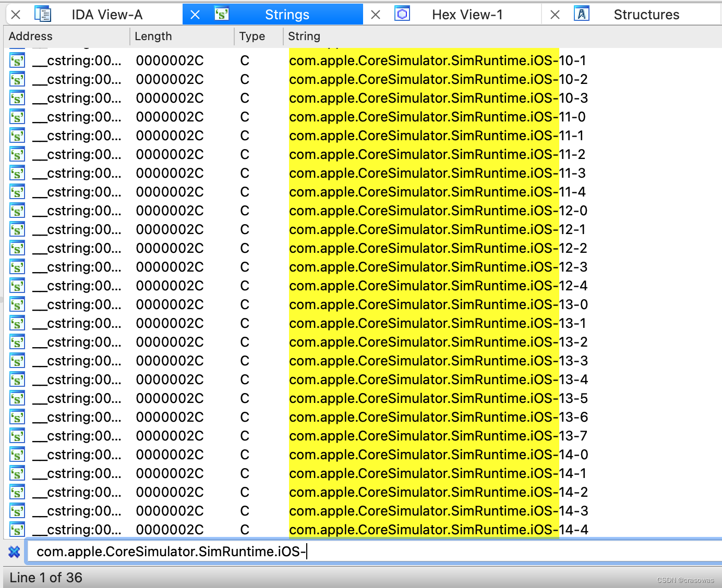The width and height of the screenshot is (722, 588).
Task: Click string icon of the iOS-13-5 row
Action: 17,398
